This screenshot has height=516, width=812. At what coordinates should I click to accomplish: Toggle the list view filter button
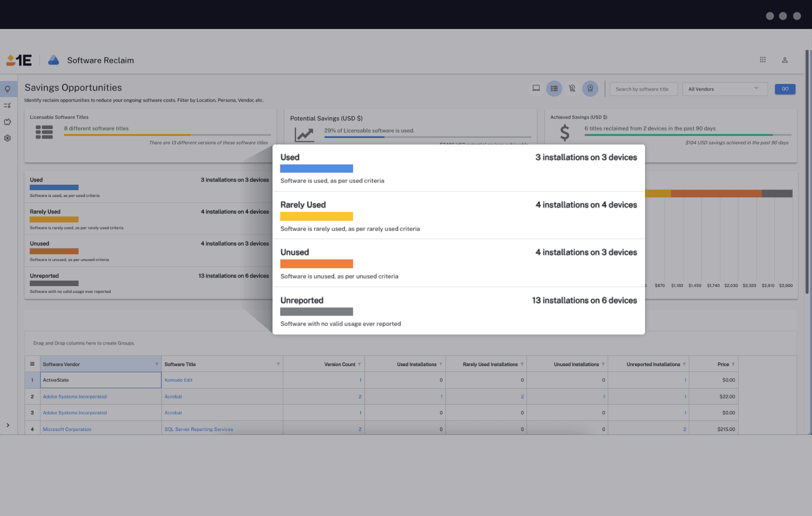(554, 88)
